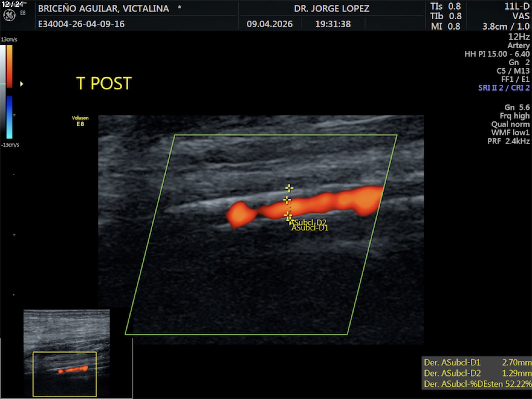Select the Der. ASubcl-D2 1.29mm result
The image size is (532, 399).
(477, 373)
